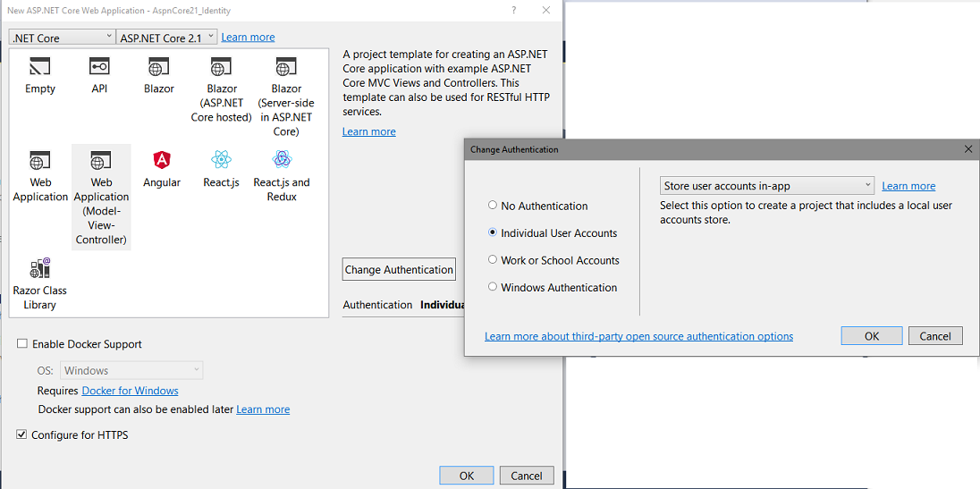Click OK in New ASP.NET Core window
Image resolution: width=980 pixels, height=489 pixels.
pos(466,476)
